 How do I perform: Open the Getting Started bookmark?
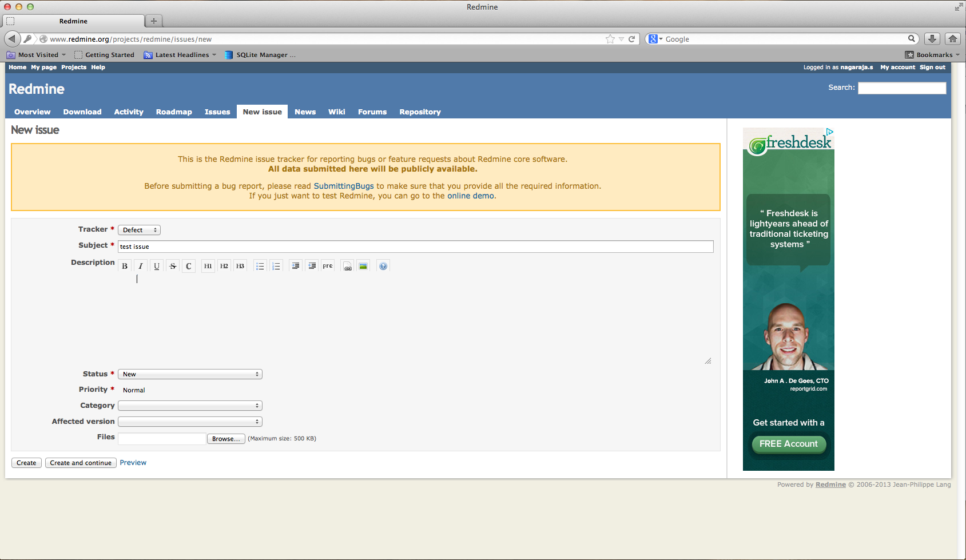coord(105,55)
